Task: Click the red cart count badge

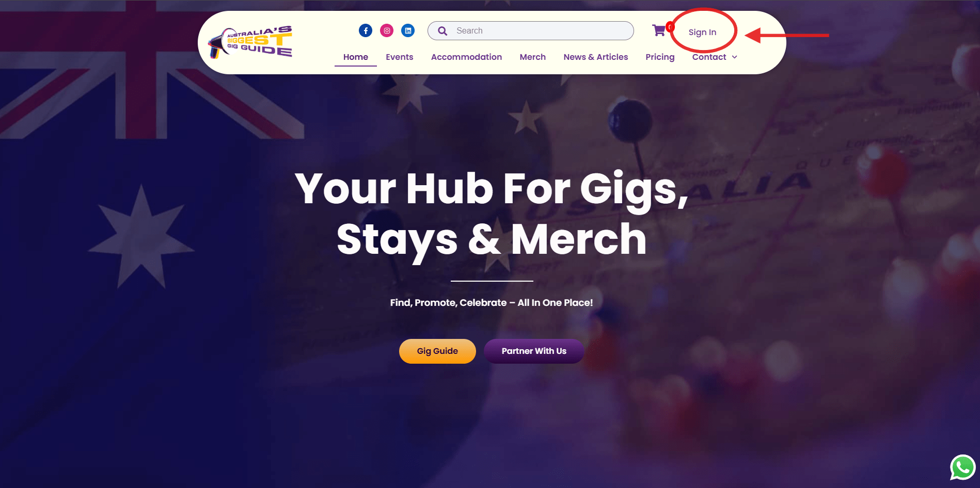Action: coord(670,27)
